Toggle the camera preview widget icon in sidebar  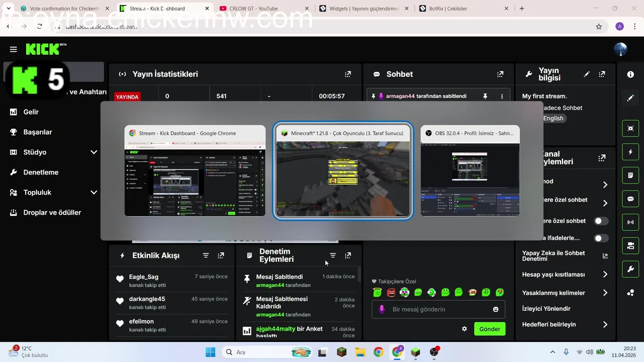click(x=630, y=246)
